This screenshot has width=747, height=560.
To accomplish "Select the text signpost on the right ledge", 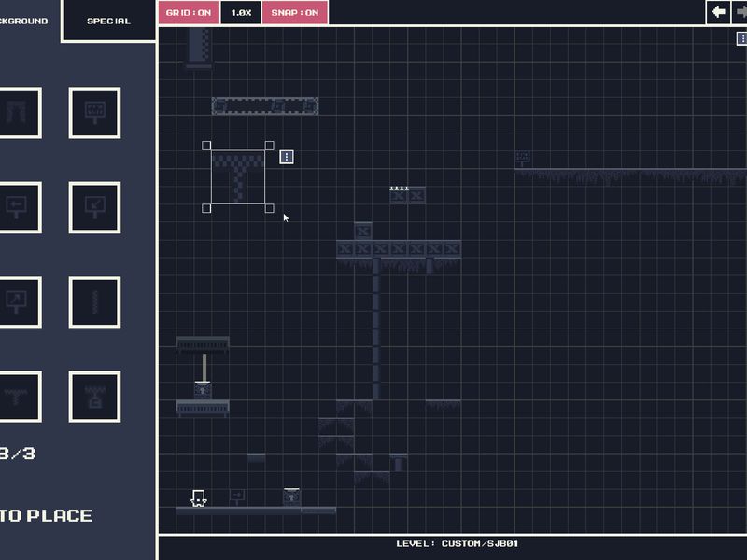I will pos(522,159).
